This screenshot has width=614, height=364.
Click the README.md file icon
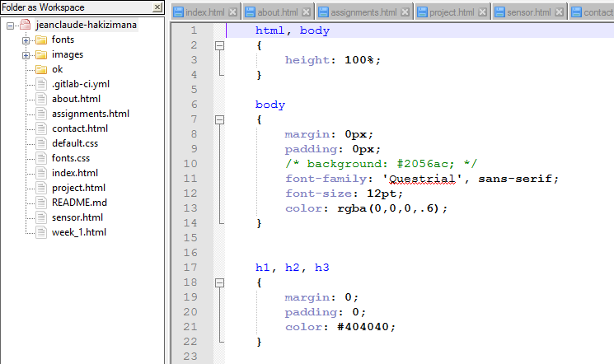[41, 203]
